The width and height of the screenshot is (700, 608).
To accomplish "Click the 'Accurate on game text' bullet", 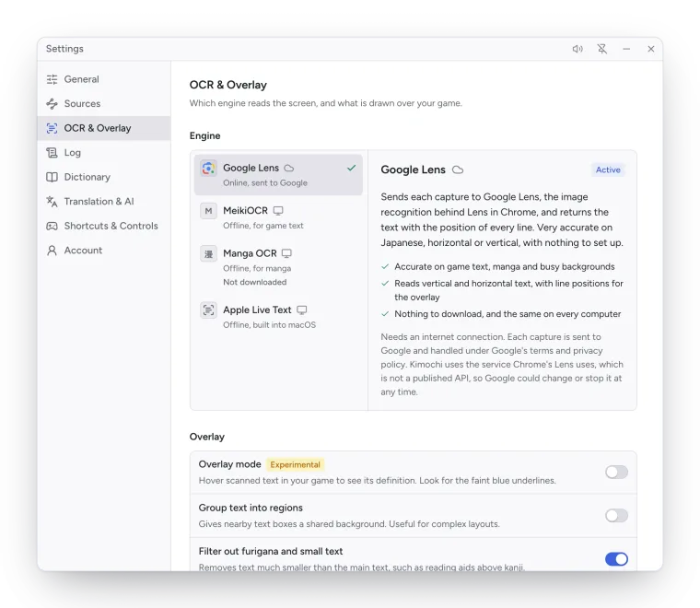I will (x=505, y=266).
